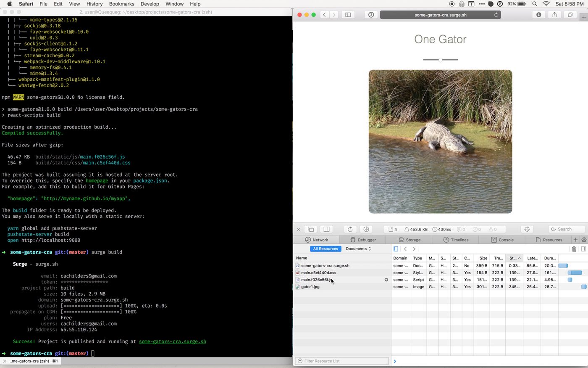Switch to the Storage tab

pos(409,240)
